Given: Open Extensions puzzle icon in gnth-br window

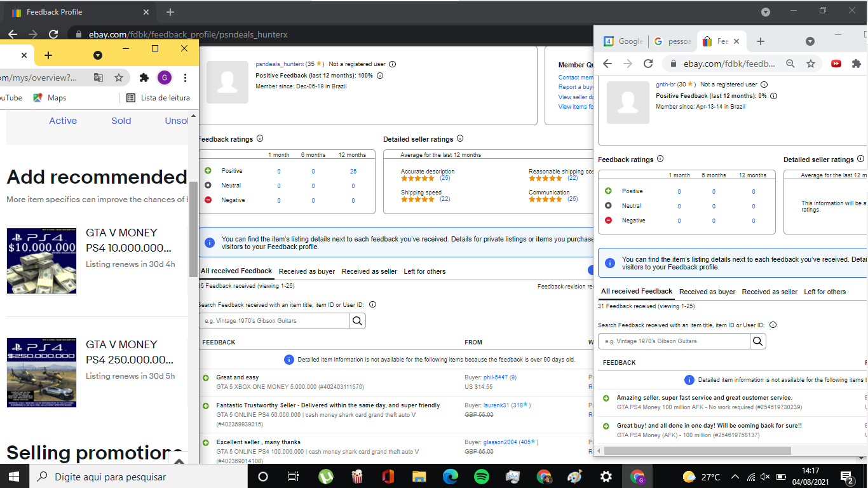Looking at the screenshot, I should 856,64.
